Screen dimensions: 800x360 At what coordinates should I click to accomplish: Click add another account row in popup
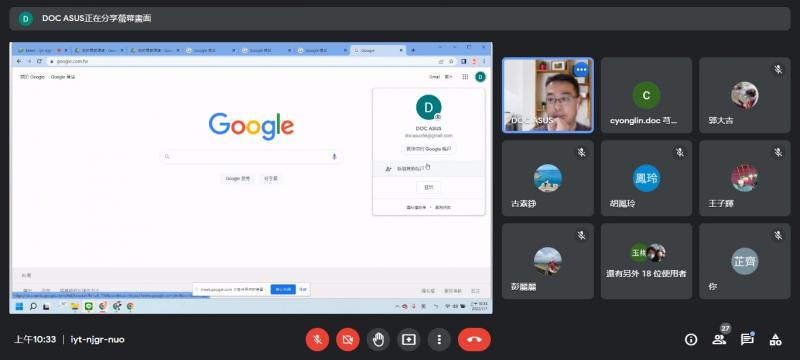[x=429, y=168]
